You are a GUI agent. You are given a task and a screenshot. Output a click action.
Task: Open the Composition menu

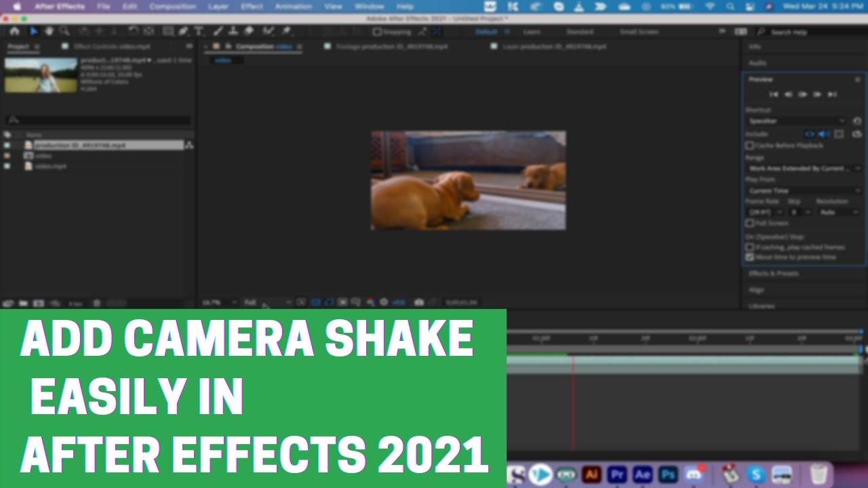[x=172, y=6]
